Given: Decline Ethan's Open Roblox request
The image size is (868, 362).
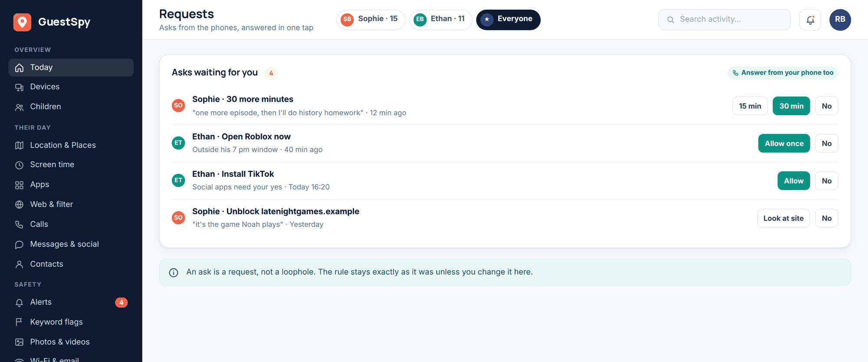Looking at the screenshot, I should (x=826, y=143).
